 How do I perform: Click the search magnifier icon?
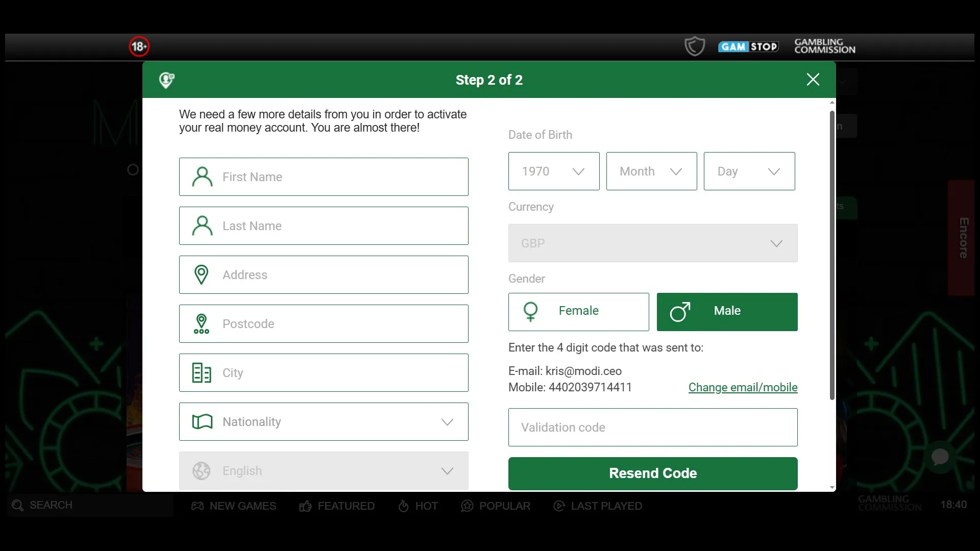pyautogui.click(x=17, y=506)
